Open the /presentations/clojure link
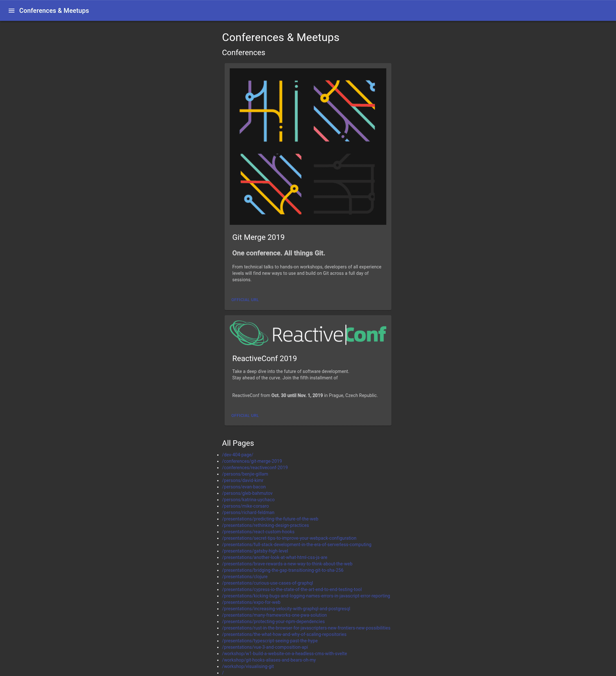 click(x=245, y=577)
